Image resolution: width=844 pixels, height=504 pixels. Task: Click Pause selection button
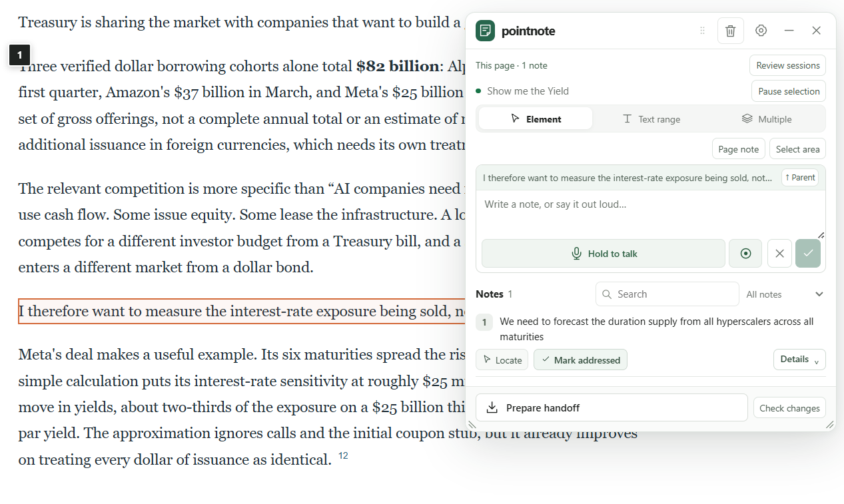[789, 91]
